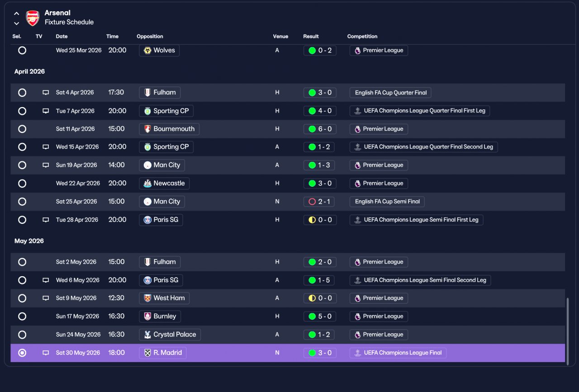Click the Venue column header
The image size is (579, 392).
[280, 37]
